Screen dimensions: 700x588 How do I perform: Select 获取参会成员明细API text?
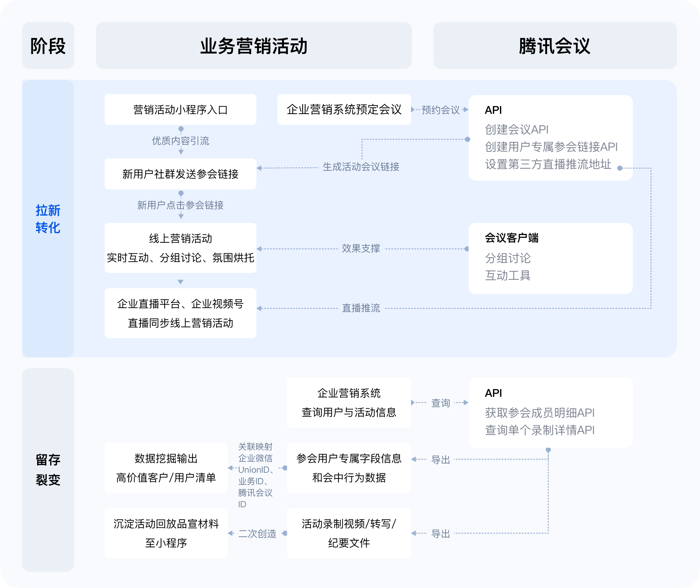click(x=539, y=412)
